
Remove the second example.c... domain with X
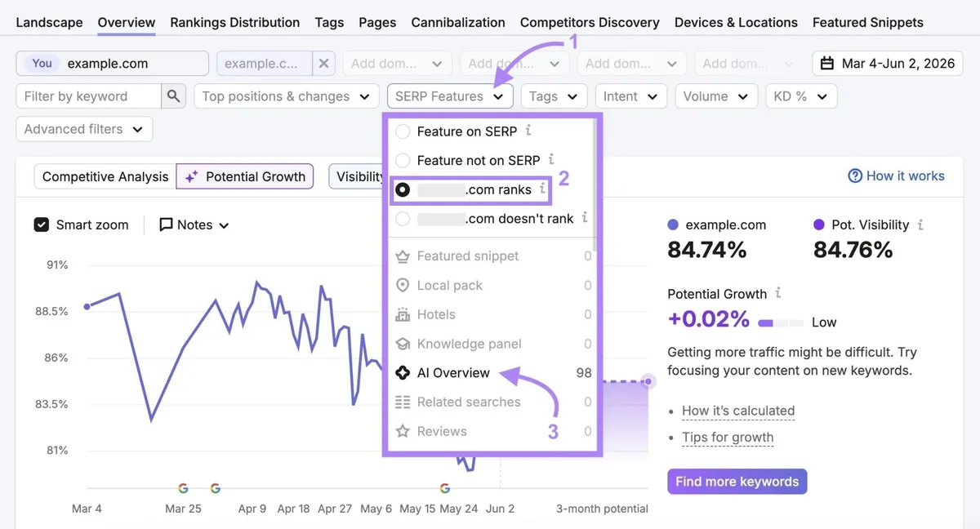(324, 63)
